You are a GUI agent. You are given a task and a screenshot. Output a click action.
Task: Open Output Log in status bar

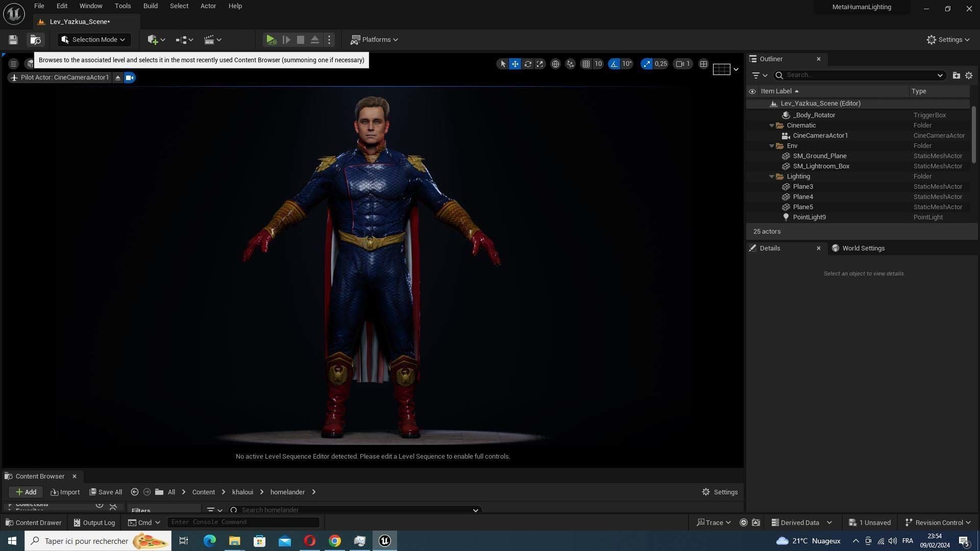(x=94, y=523)
